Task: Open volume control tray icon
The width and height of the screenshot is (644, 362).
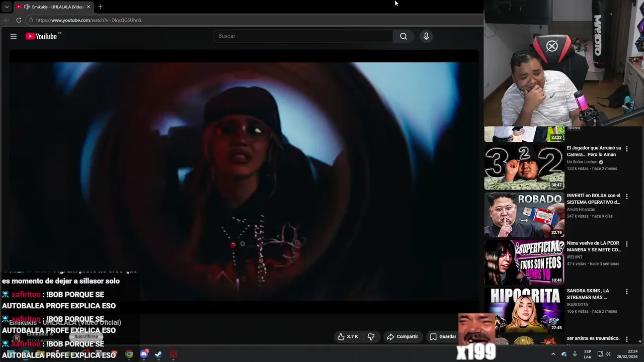Action: click(609, 354)
